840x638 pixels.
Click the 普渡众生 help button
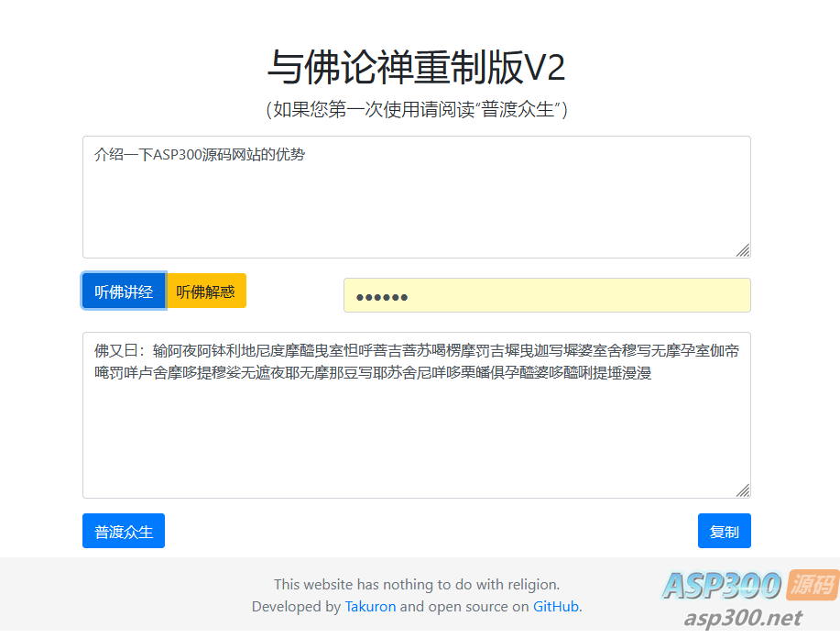point(124,532)
